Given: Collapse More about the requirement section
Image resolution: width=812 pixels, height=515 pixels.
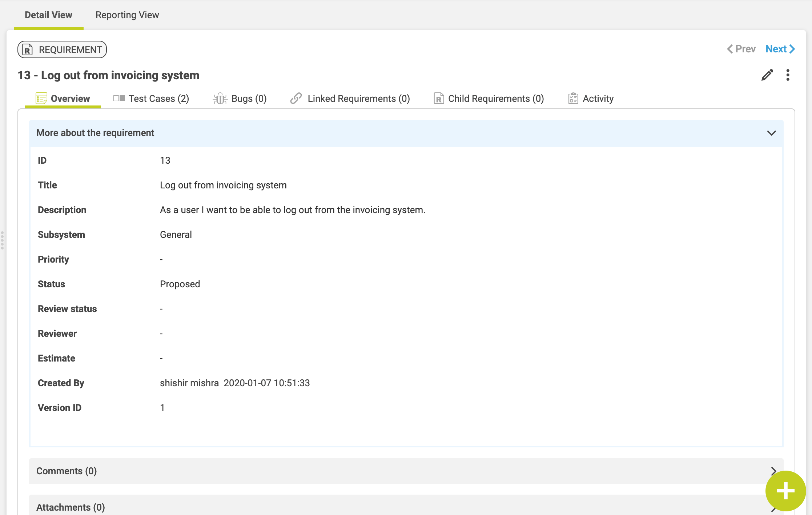Looking at the screenshot, I should [771, 133].
